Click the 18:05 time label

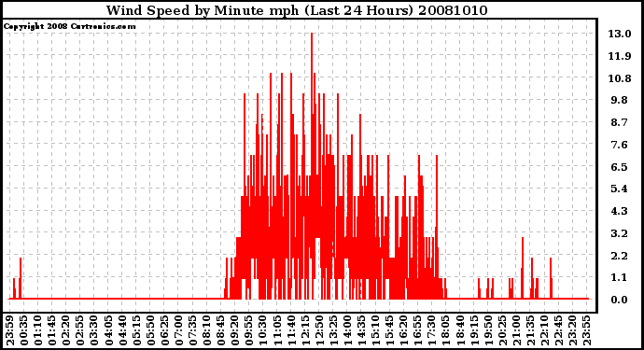tap(446, 331)
